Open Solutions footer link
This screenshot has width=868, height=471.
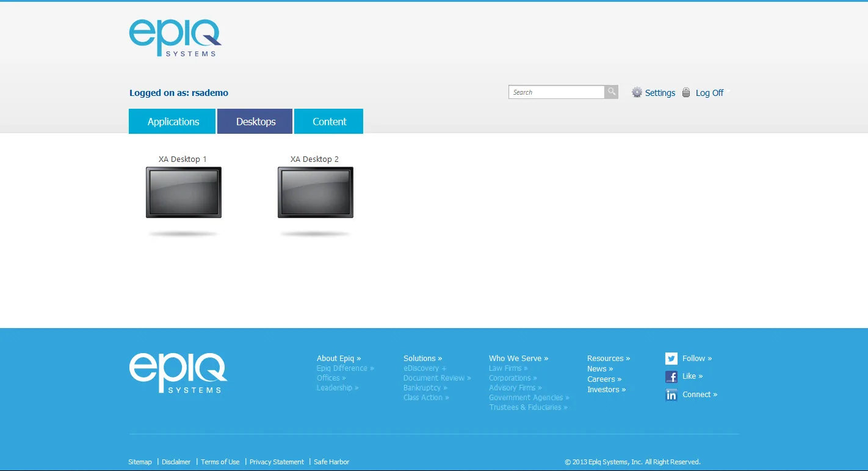click(x=422, y=359)
